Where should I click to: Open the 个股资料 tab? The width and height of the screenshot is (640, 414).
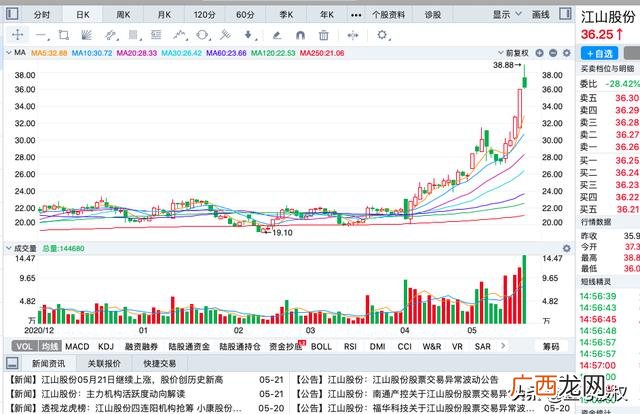[389, 15]
